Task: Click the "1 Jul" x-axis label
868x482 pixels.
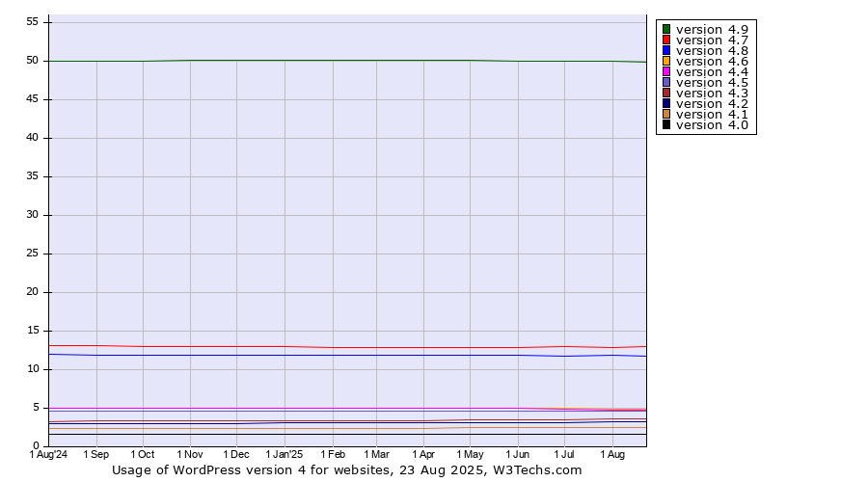Action: (564, 454)
